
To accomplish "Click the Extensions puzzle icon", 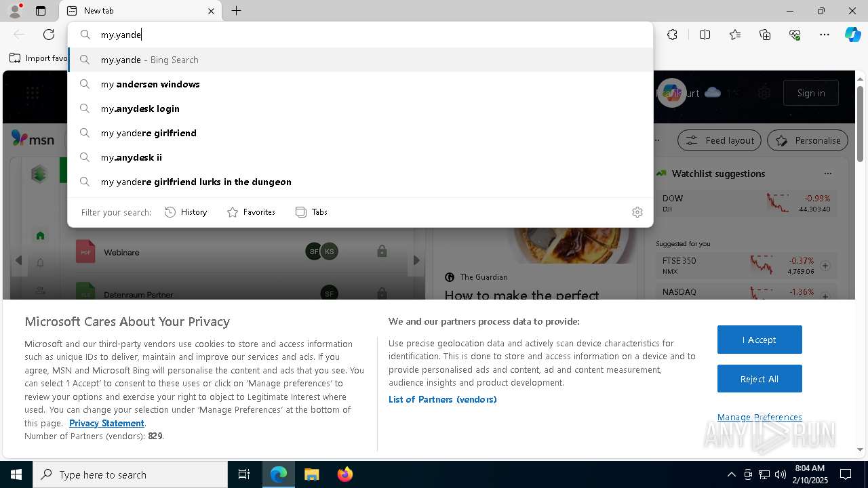I will point(672,35).
